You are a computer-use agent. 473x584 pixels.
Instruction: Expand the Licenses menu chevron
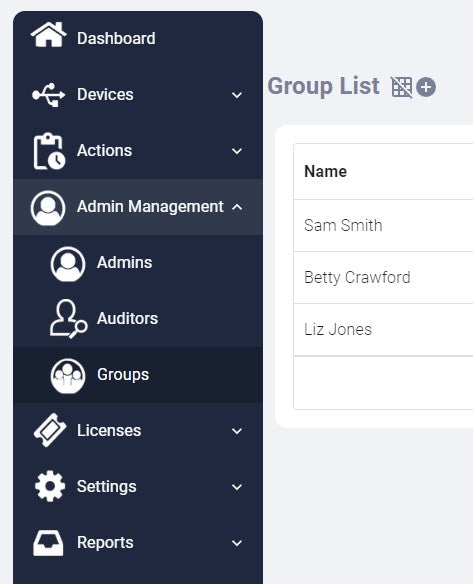[237, 431]
